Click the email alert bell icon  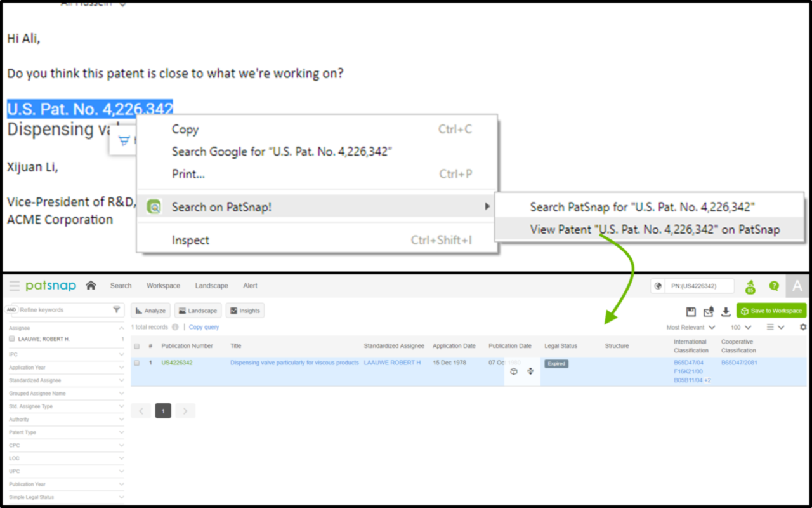[709, 311]
